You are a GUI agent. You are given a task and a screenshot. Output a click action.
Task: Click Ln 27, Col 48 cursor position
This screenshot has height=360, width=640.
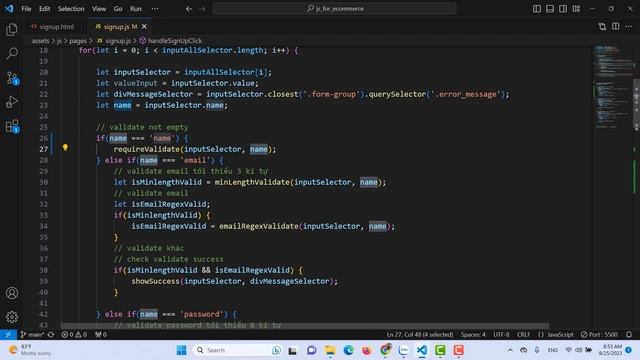click(420, 334)
